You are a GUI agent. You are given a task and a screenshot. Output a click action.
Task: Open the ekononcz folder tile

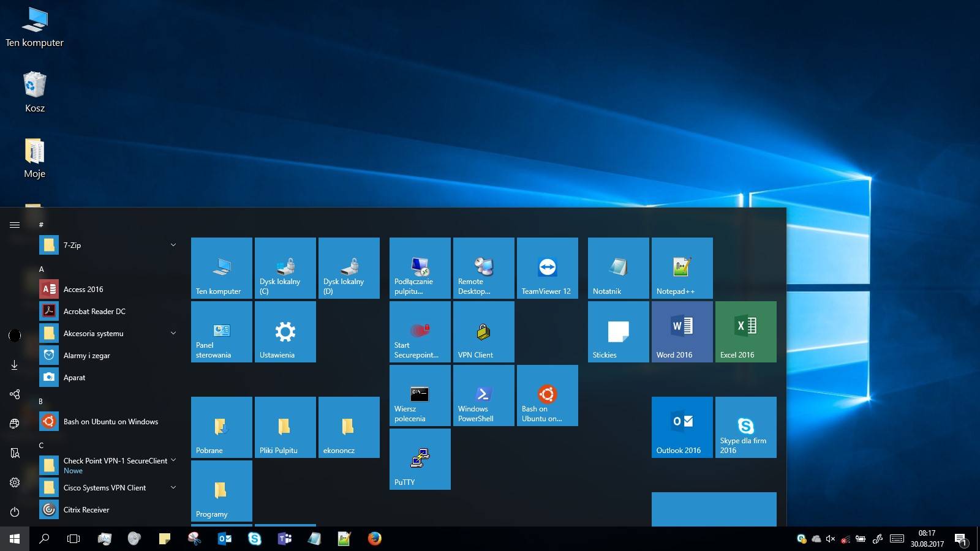[349, 427]
